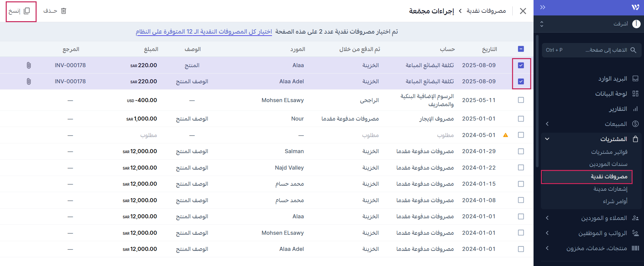The height and width of the screenshot is (266, 644).
Task: Open the dashboard (لوحة البيانات) grid icon
Action: point(635,94)
